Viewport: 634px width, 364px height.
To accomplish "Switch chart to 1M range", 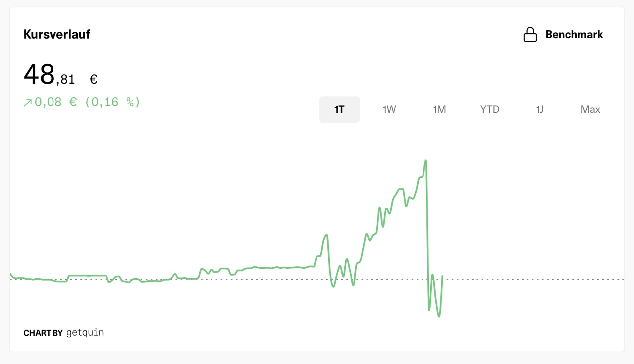I will click(439, 109).
